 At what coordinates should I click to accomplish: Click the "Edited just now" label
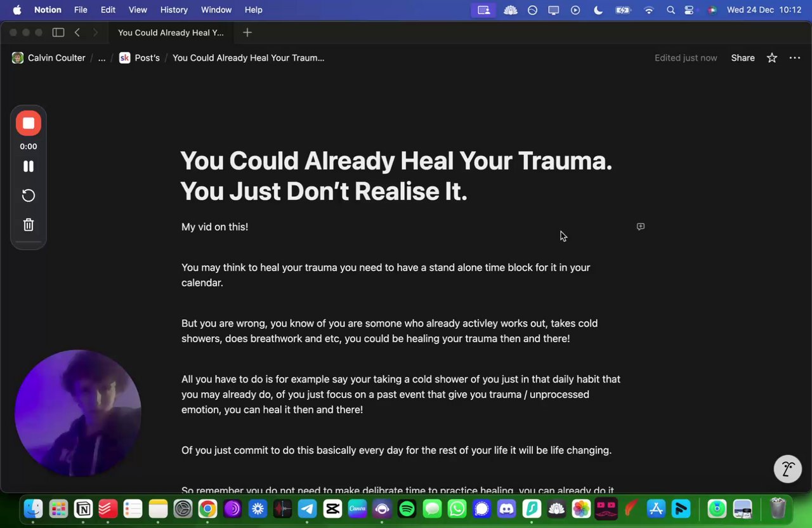[686, 58]
